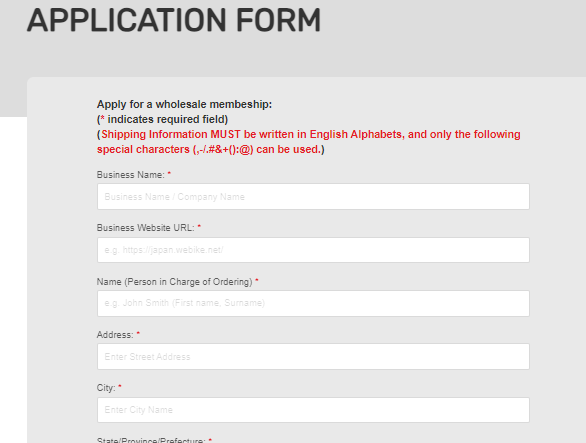Click the red Shipping Information warning text
Image resolution: width=586 pixels, height=443 pixels.
(x=308, y=142)
